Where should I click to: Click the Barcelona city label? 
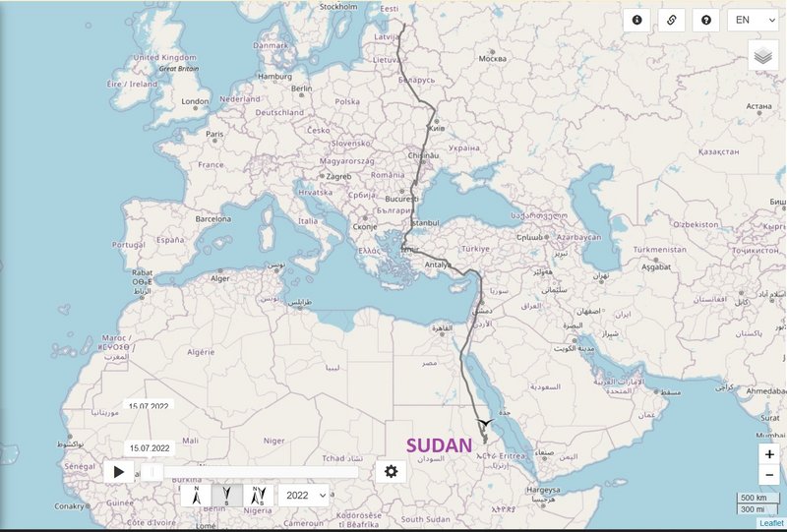(213, 219)
